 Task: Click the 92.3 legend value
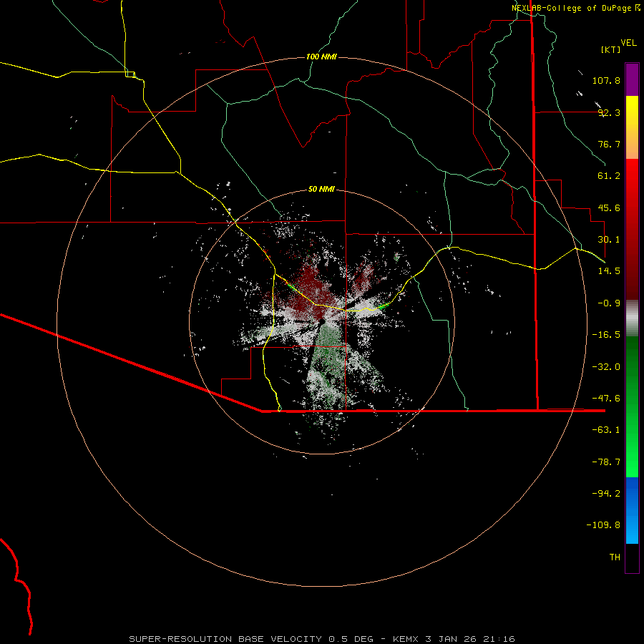(x=609, y=112)
